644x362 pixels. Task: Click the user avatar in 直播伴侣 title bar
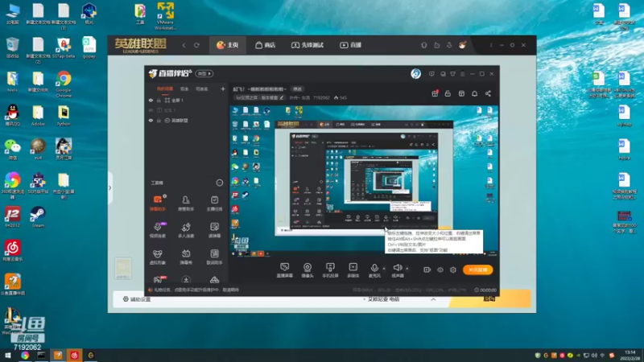[x=415, y=74]
